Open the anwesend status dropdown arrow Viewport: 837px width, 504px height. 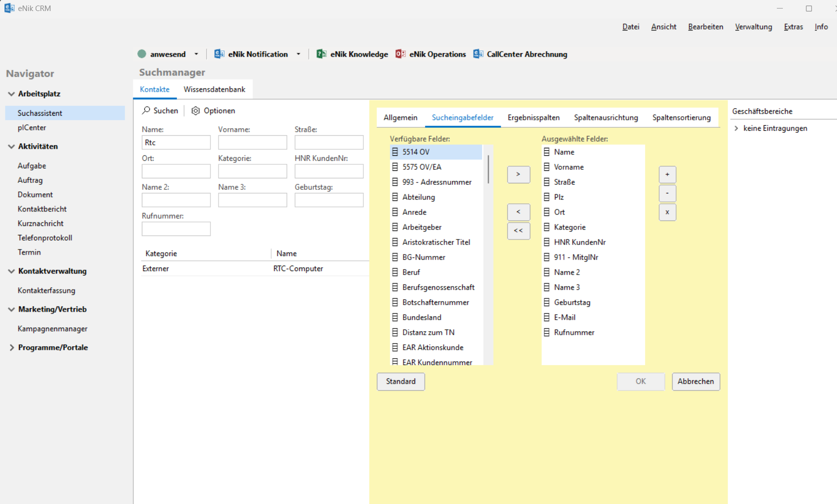pyautogui.click(x=196, y=54)
